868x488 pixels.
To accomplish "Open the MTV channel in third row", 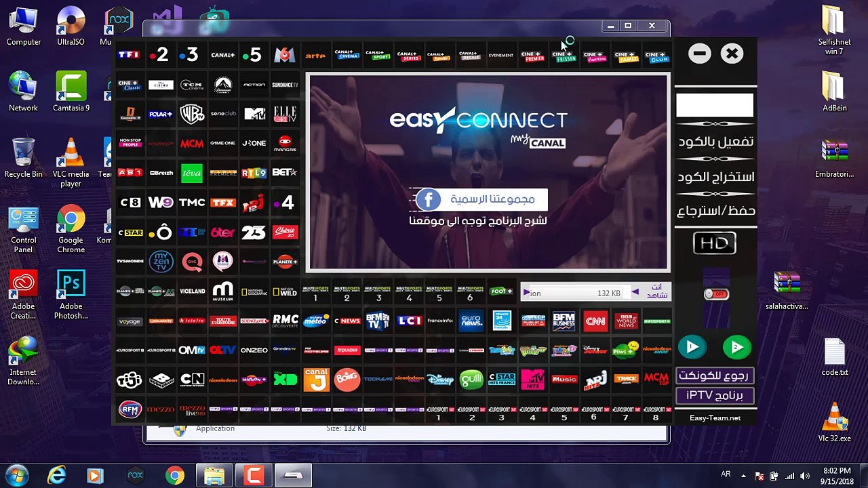I will [254, 114].
